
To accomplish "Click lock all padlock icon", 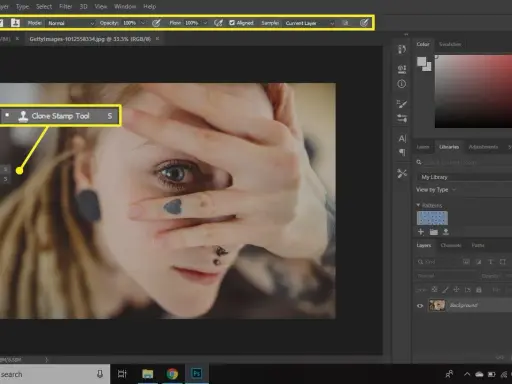I will (x=479, y=289).
